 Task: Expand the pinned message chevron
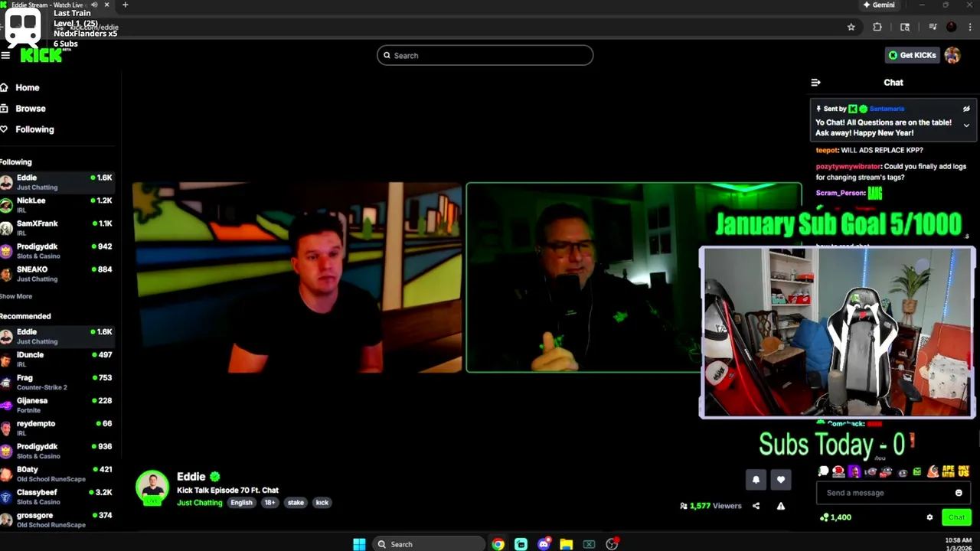coord(966,126)
